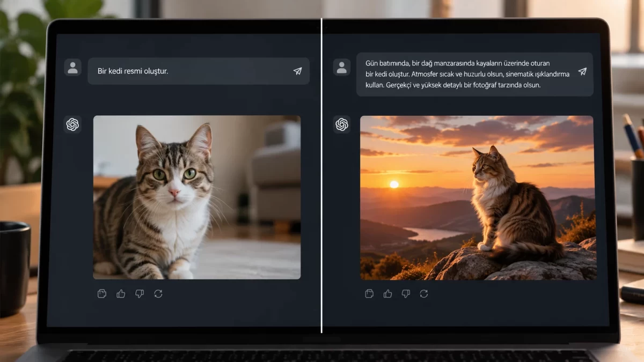Send the long "Gün batımında" prompt
Image resolution: width=644 pixels, height=362 pixels.
point(582,71)
